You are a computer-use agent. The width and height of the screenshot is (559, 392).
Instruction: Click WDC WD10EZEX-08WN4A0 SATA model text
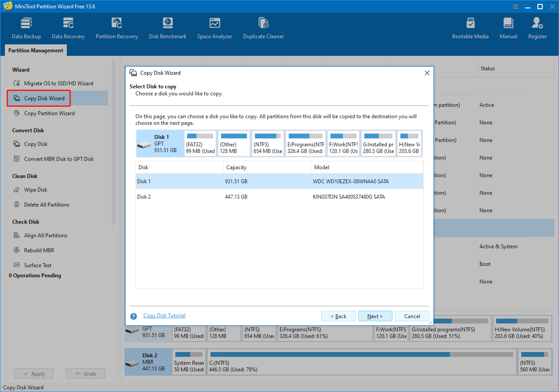coord(351,181)
